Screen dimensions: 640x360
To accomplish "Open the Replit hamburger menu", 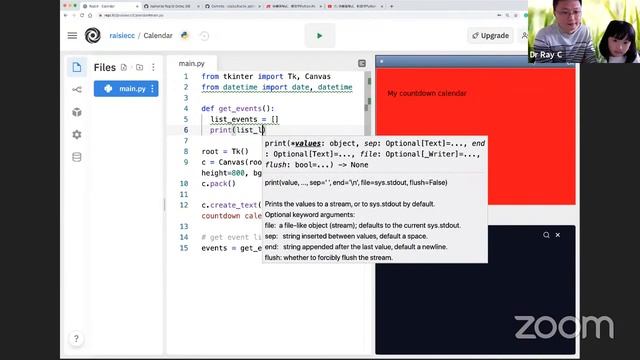I will [x=72, y=36].
